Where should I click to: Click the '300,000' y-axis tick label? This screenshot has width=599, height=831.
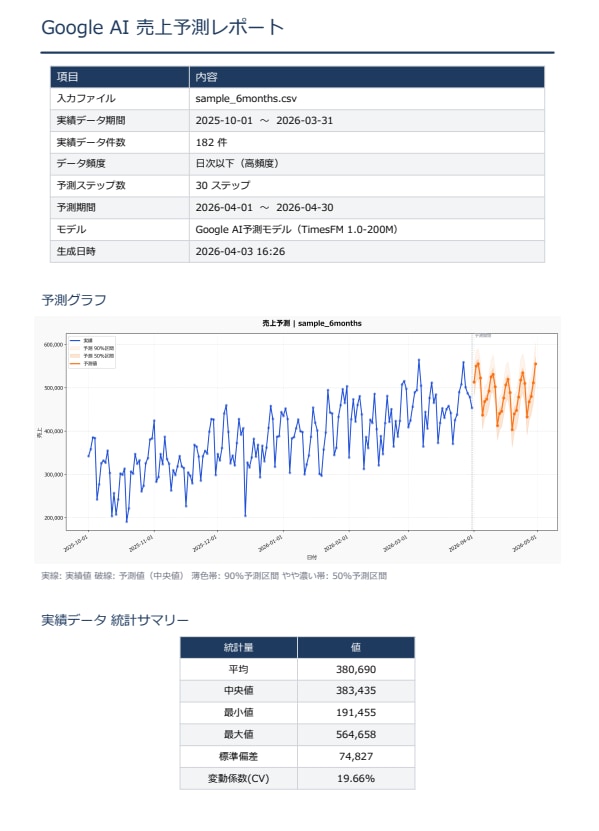pyautogui.click(x=54, y=475)
